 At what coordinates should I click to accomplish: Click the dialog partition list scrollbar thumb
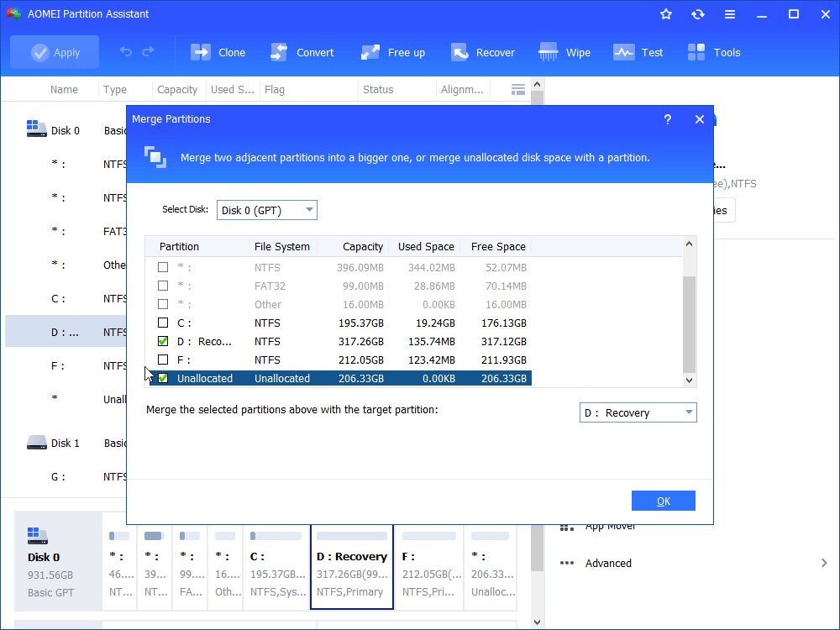click(690, 324)
